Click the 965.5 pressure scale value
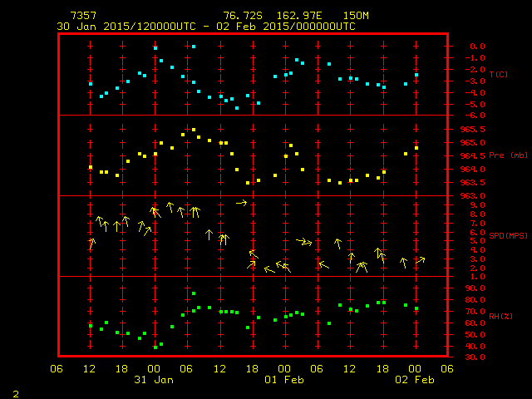This screenshot has height=399, width=532. [472, 130]
